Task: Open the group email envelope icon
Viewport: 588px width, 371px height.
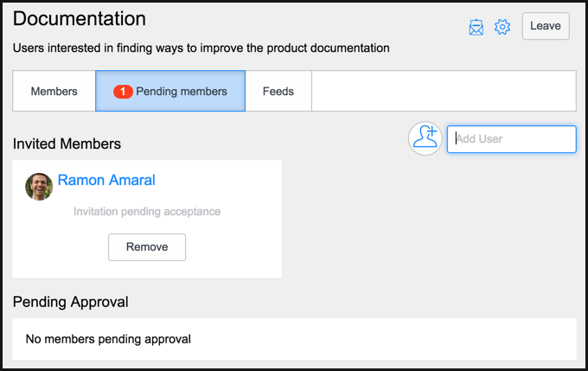Action: point(476,27)
